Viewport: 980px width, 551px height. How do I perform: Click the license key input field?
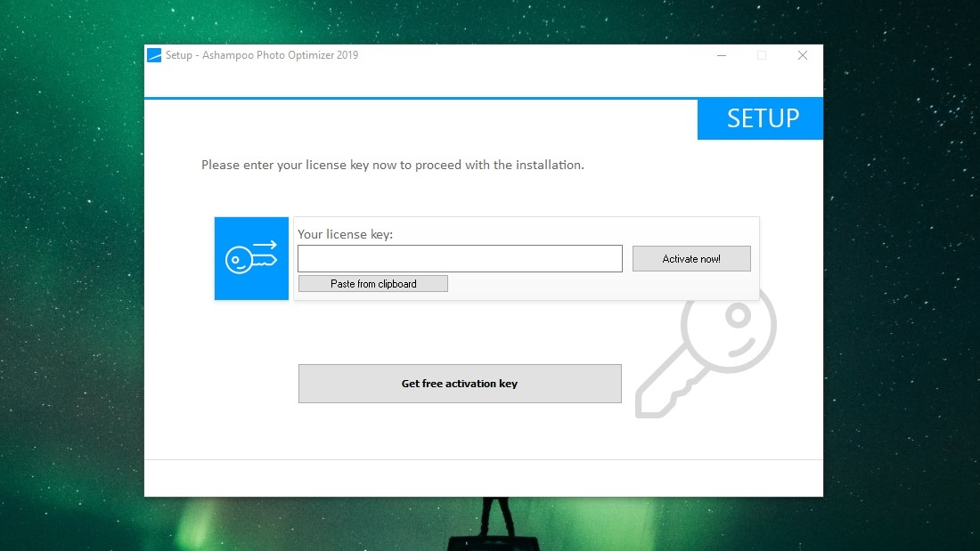click(460, 259)
